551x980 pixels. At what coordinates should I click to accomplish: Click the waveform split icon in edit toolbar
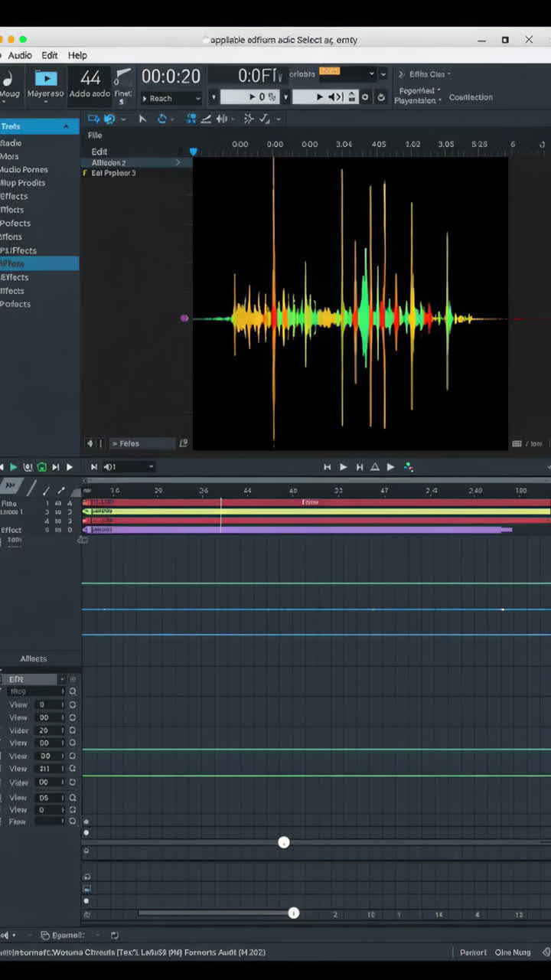[222, 119]
